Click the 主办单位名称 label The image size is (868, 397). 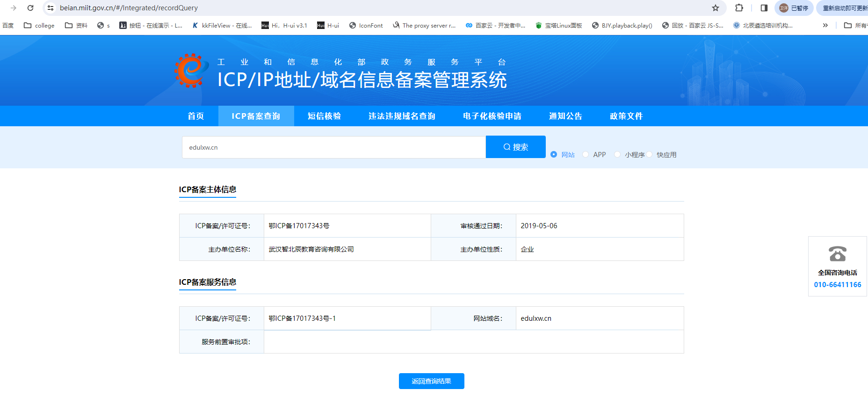click(229, 250)
